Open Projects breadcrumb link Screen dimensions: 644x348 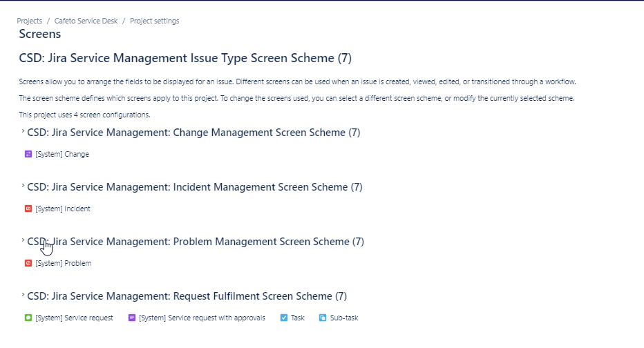[x=29, y=21]
